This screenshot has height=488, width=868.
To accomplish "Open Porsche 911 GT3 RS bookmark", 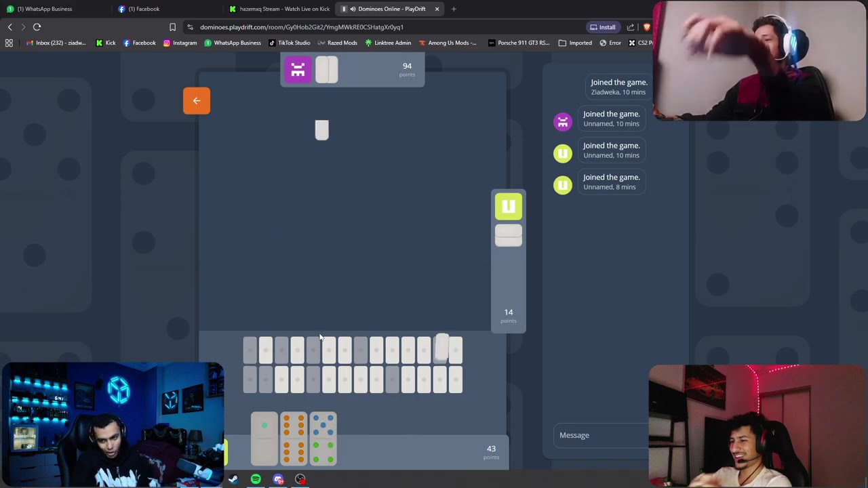I will pos(519,43).
